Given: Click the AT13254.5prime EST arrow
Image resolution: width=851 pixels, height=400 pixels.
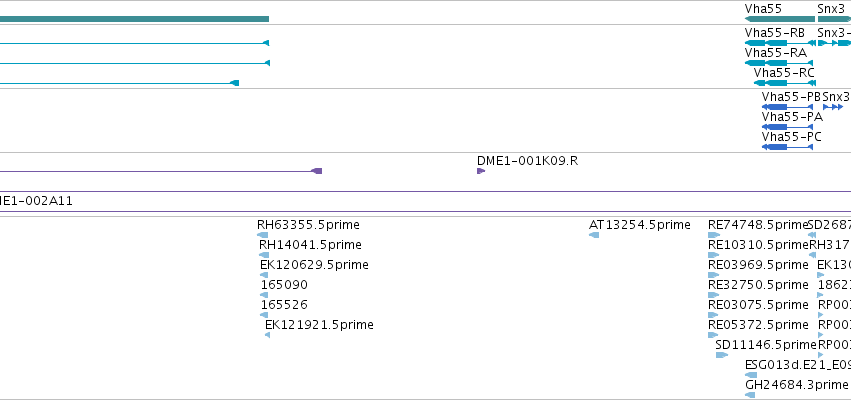Looking at the screenshot, I should pyautogui.click(x=594, y=235).
